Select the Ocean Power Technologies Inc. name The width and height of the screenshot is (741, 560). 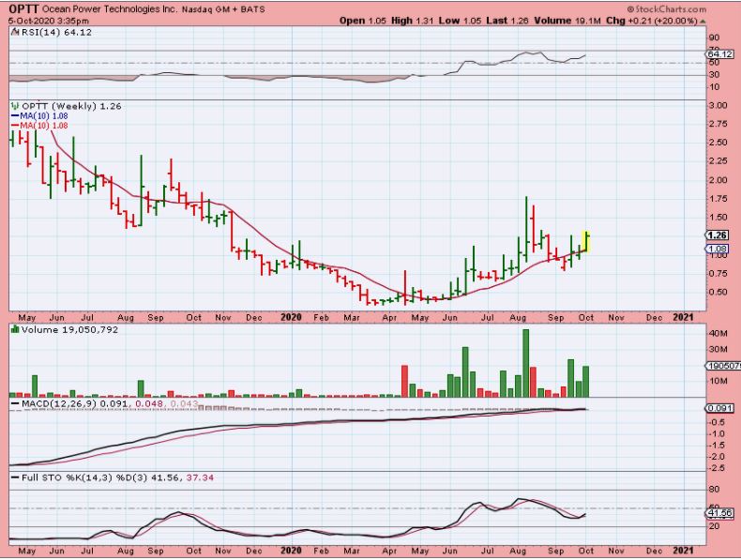click(x=110, y=9)
